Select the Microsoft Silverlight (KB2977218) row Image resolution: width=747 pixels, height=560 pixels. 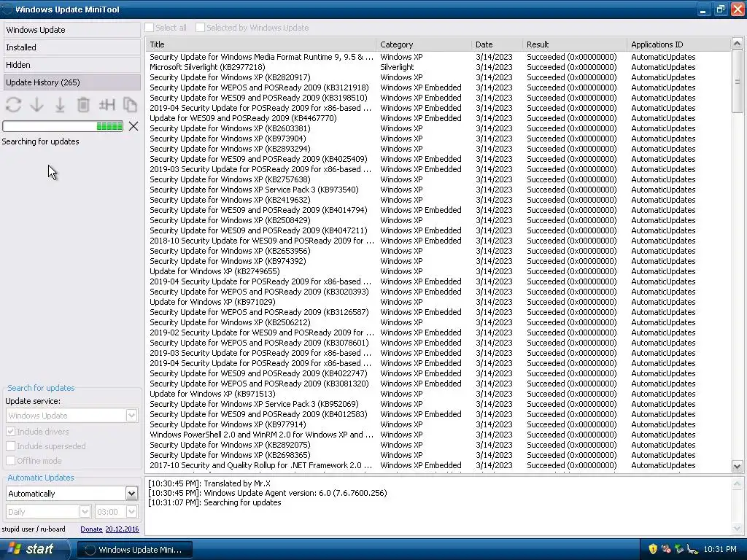(x=438, y=67)
